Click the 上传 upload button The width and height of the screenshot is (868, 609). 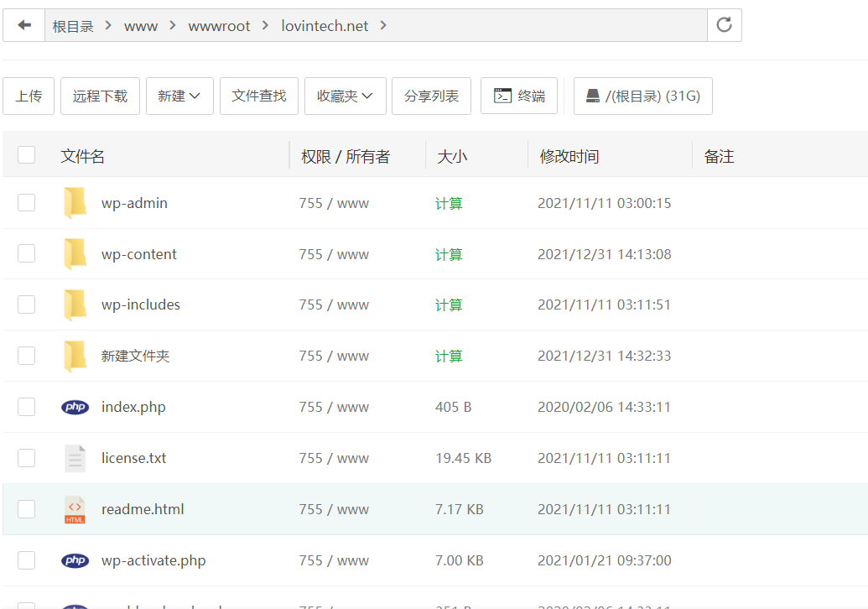pos(29,96)
